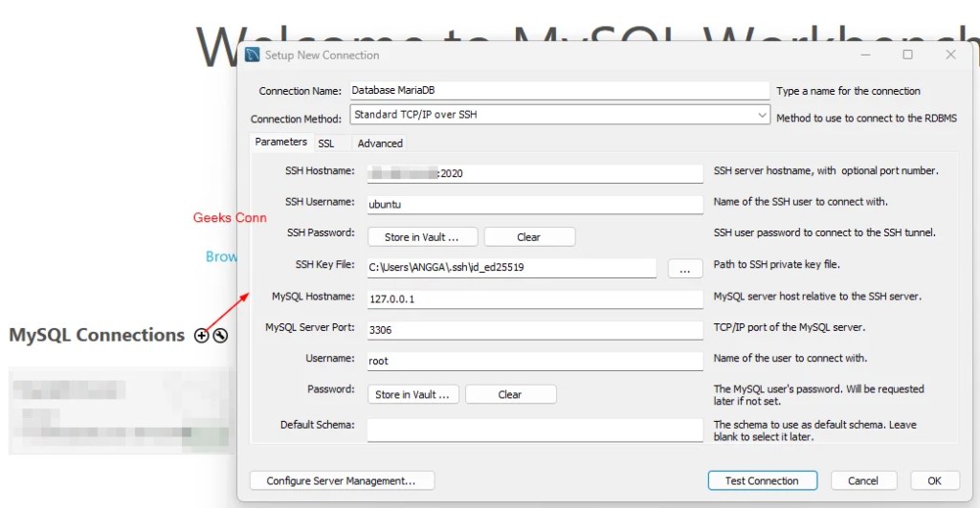Switch to the Parameters tab
The height and width of the screenshot is (508, 980).
click(x=280, y=142)
